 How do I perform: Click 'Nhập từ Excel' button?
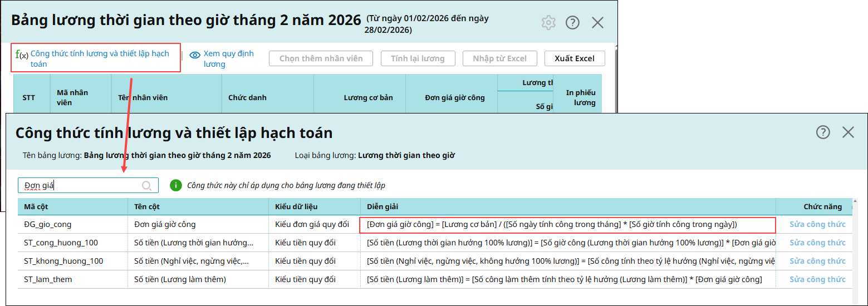499,58
